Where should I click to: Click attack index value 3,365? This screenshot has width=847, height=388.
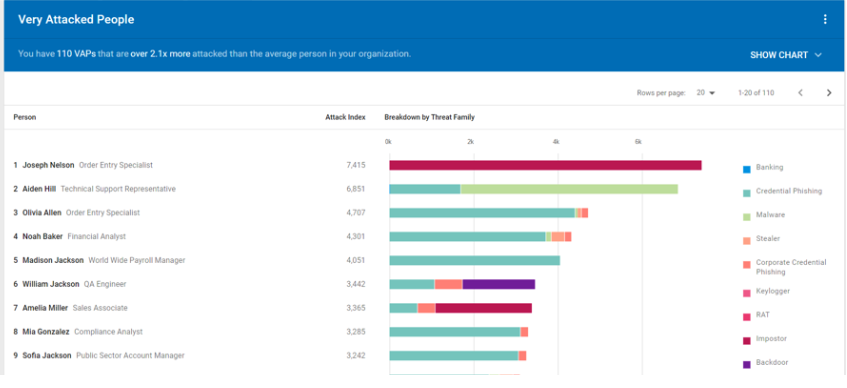356,307
